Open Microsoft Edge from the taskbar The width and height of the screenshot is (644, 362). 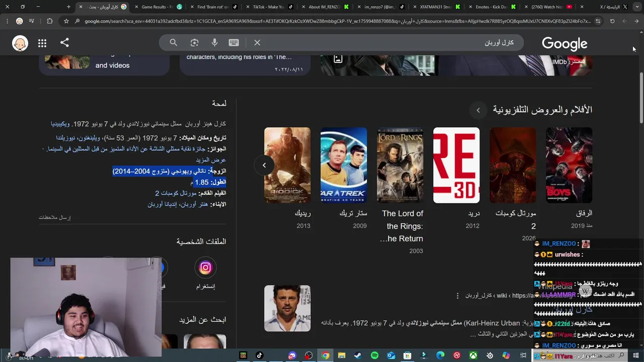coord(440,355)
